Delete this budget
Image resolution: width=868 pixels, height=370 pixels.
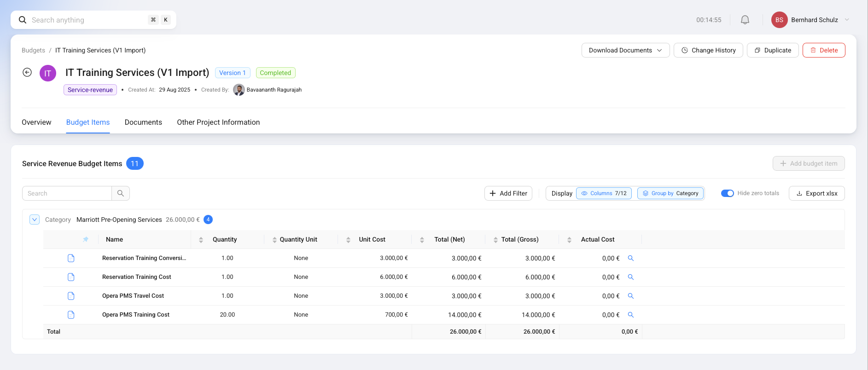[824, 50]
